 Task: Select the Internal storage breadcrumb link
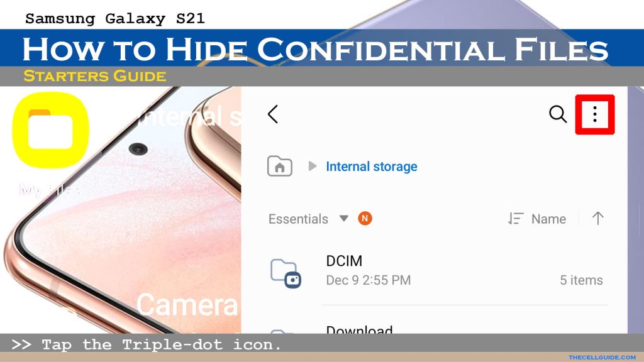coord(371,167)
